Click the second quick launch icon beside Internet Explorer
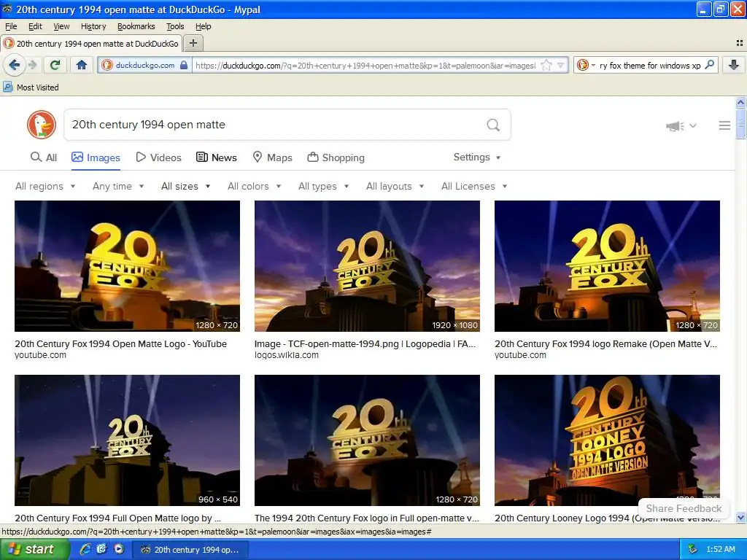The width and height of the screenshot is (747, 560). pyautogui.click(x=102, y=549)
